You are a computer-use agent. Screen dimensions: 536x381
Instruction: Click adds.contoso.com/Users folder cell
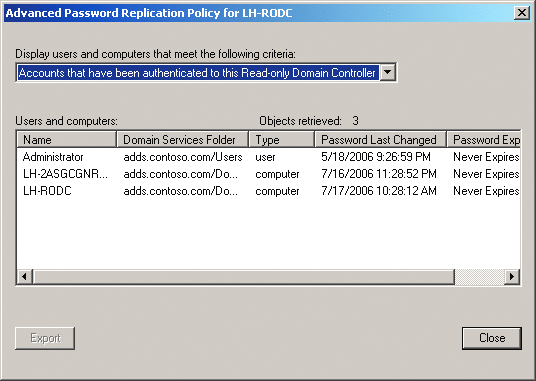click(183, 157)
